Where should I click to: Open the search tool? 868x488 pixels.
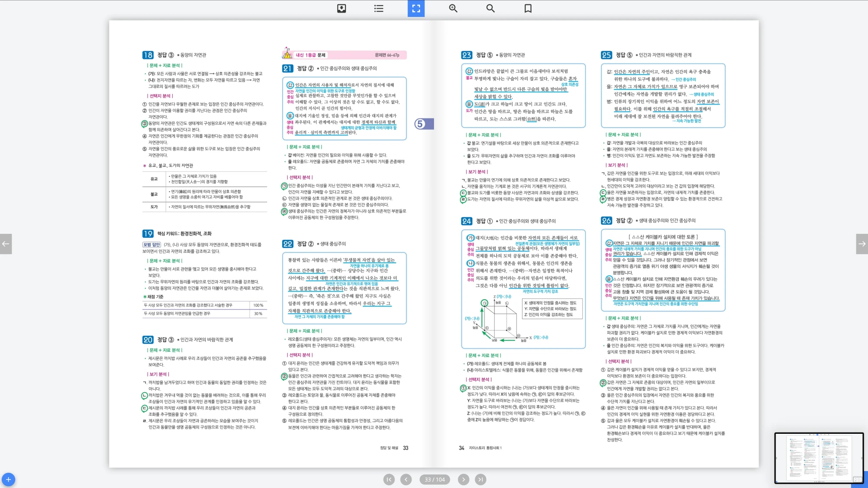[490, 8]
